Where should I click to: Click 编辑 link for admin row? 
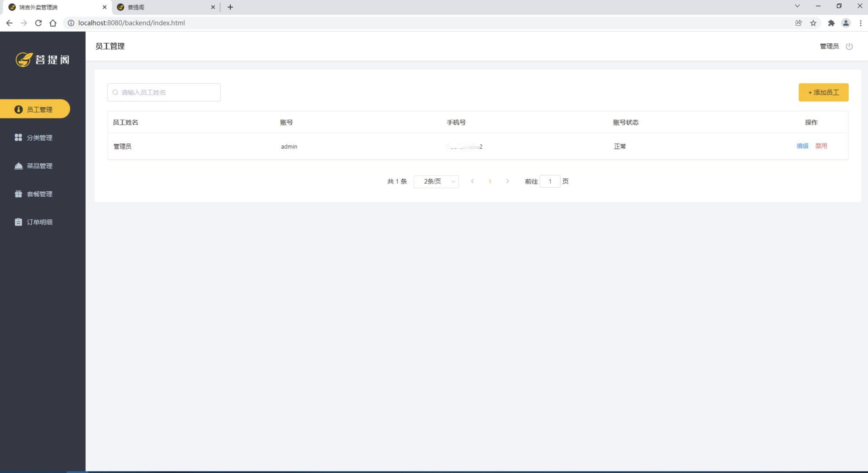tap(802, 146)
